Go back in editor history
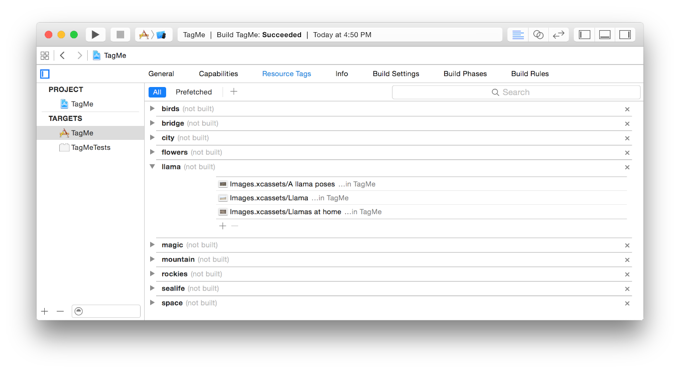 62,56
